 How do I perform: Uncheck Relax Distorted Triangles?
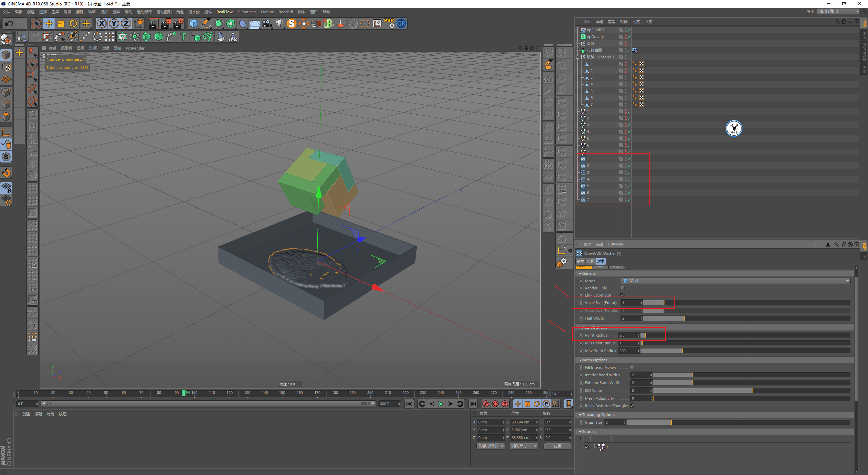[632, 406]
